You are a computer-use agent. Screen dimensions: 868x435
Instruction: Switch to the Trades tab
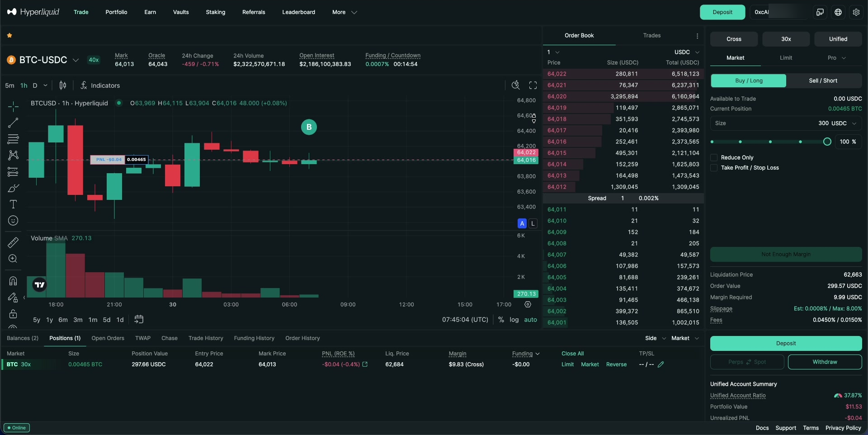pos(652,35)
